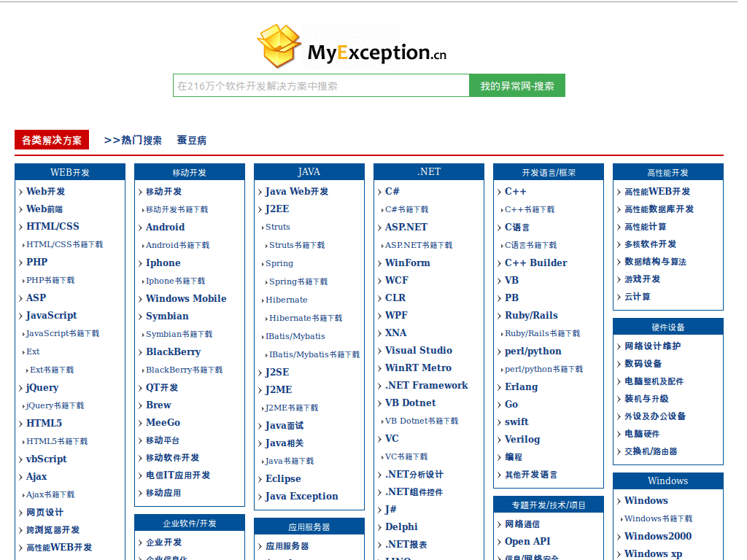
Task: Open the Java Web开发 link
Action: [x=297, y=192]
